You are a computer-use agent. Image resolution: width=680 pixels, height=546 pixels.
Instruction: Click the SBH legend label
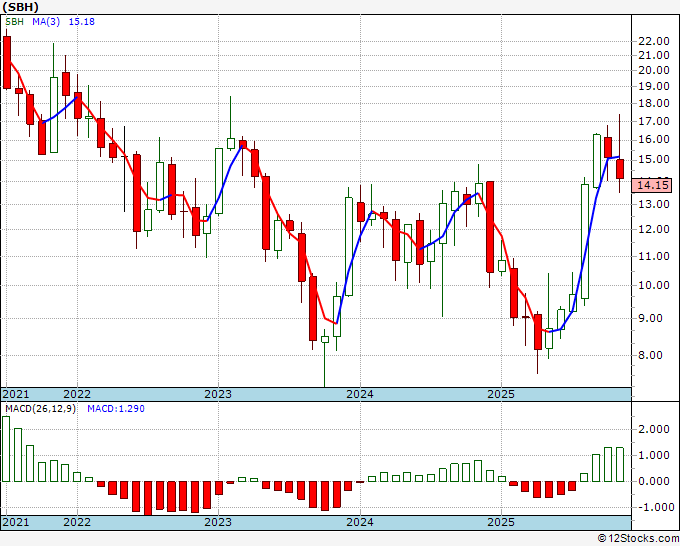[14, 22]
